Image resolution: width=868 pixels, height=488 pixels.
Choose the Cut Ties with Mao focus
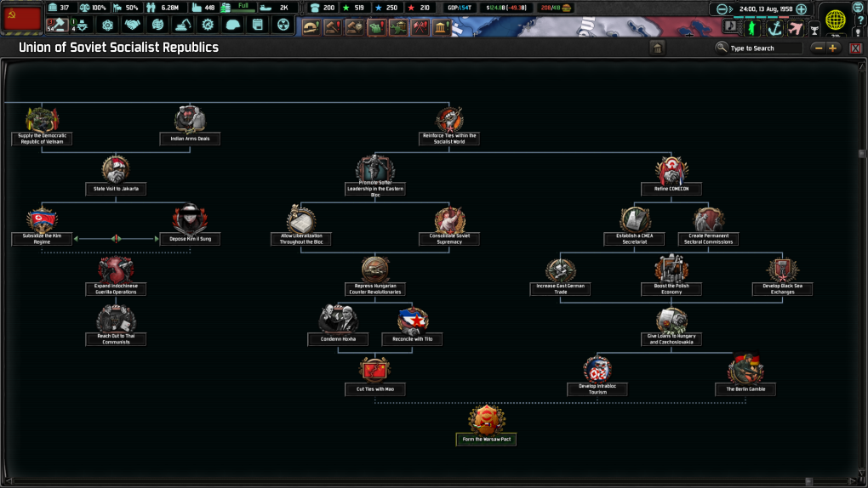[x=374, y=375]
